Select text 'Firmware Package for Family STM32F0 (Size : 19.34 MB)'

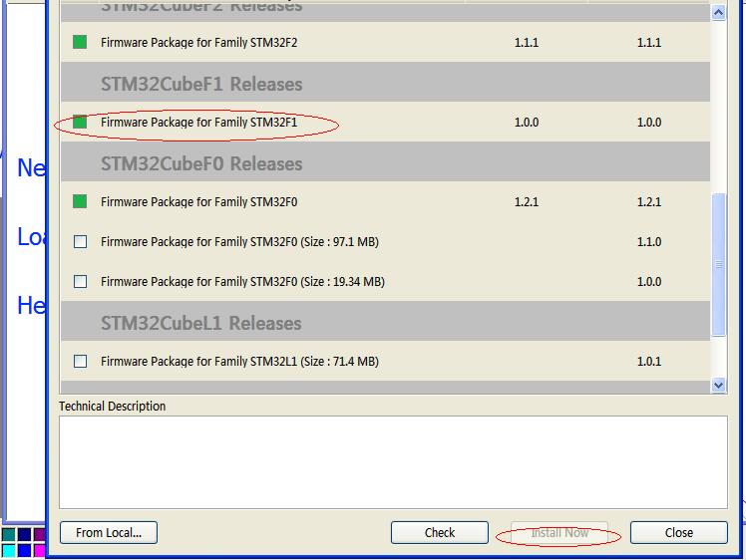coord(242,281)
